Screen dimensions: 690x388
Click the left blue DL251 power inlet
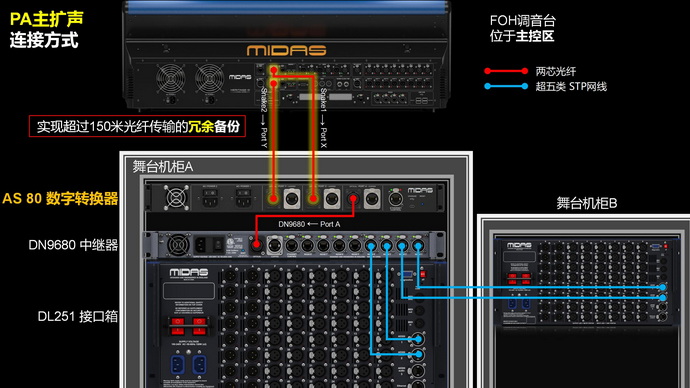pos(177,365)
